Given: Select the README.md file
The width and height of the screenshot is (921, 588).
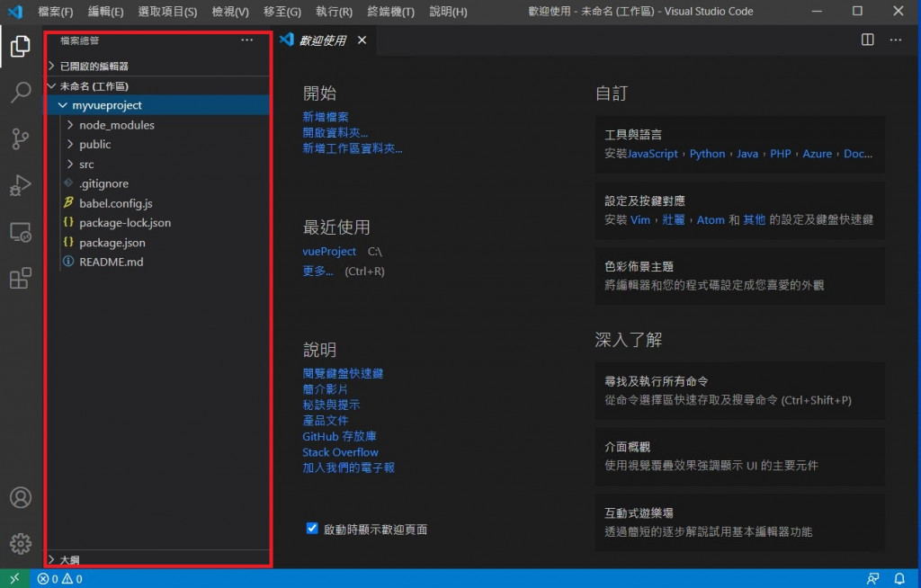Looking at the screenshot, I should click(158, 262).
